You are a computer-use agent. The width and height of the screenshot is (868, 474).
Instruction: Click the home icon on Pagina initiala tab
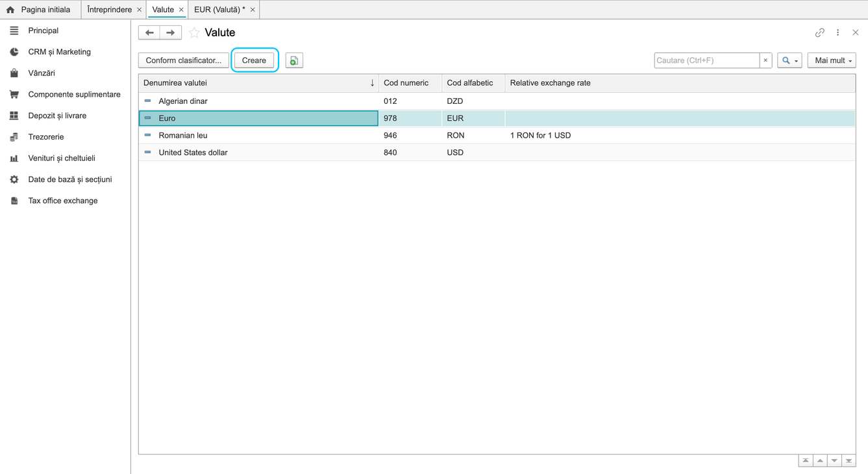click(10, 10)
